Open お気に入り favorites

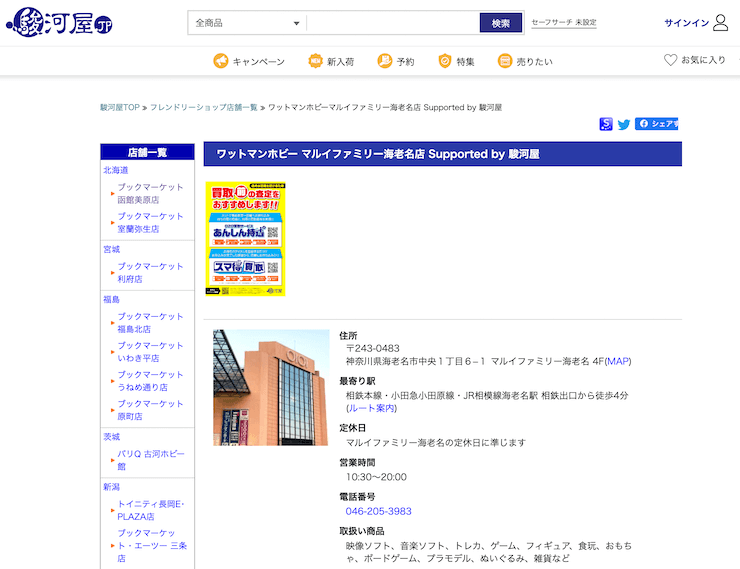pyautogui.click(x=703, y=60)
